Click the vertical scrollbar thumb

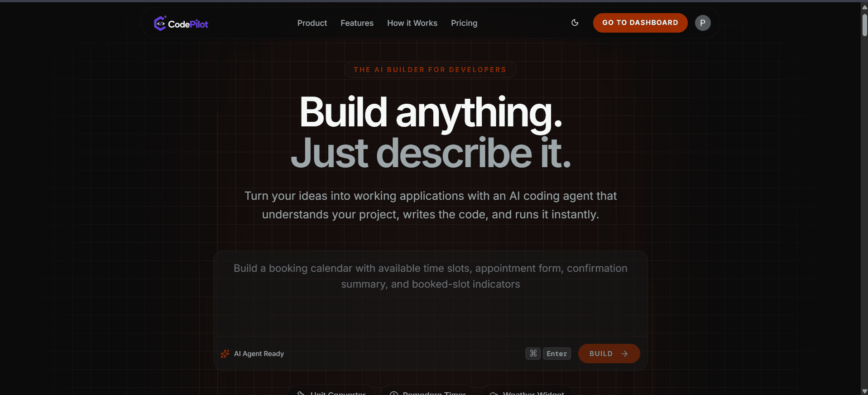[x=864, y=24]
